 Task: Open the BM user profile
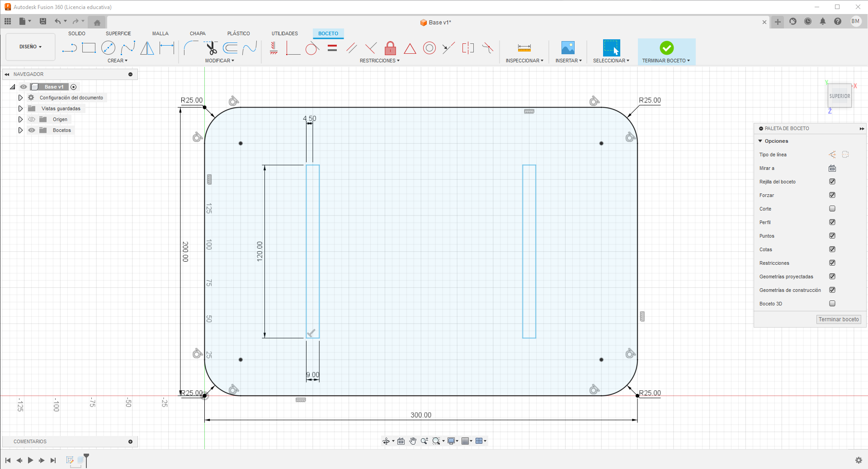coord(855,21)
